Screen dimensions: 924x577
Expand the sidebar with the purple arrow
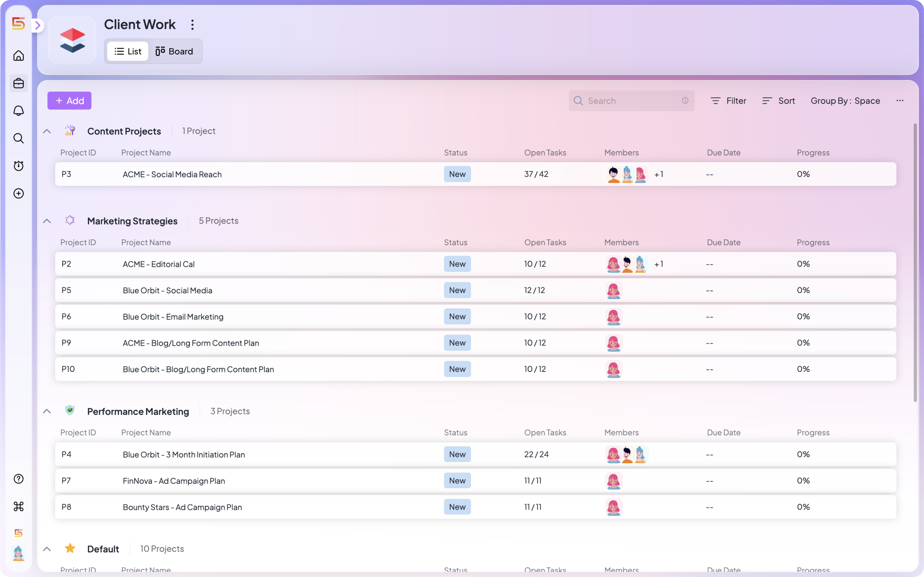(38, 26)
